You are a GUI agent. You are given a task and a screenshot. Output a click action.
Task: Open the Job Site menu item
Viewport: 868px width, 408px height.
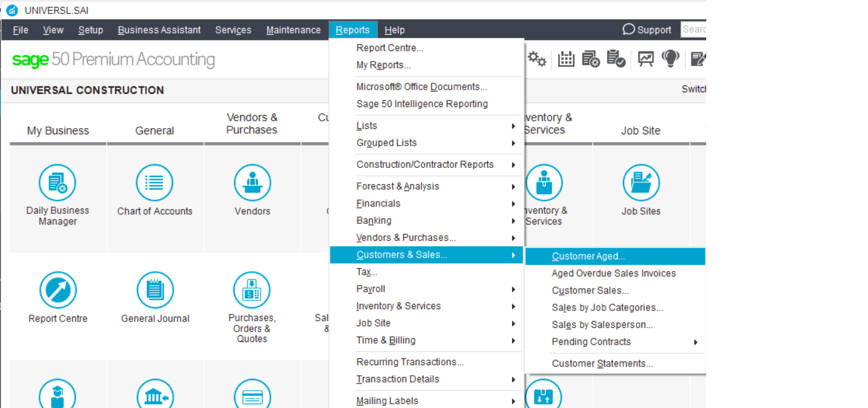[x=426, y=323]
